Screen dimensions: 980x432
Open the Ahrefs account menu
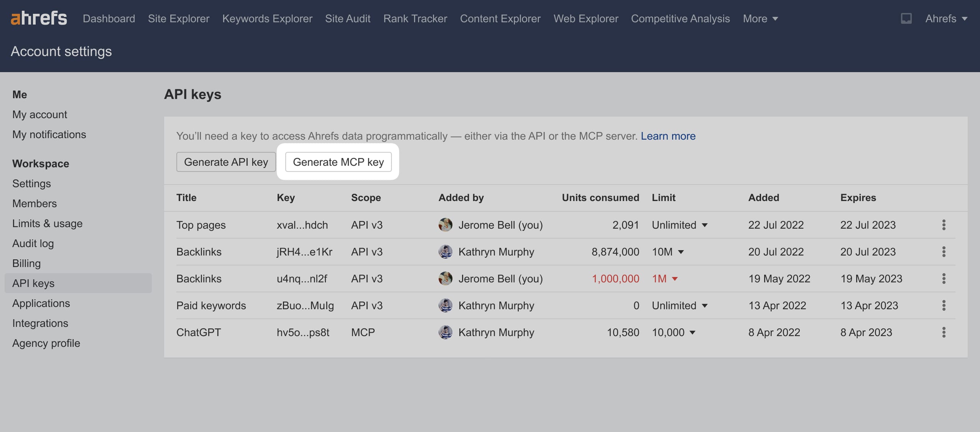click(x=946, y=18)
